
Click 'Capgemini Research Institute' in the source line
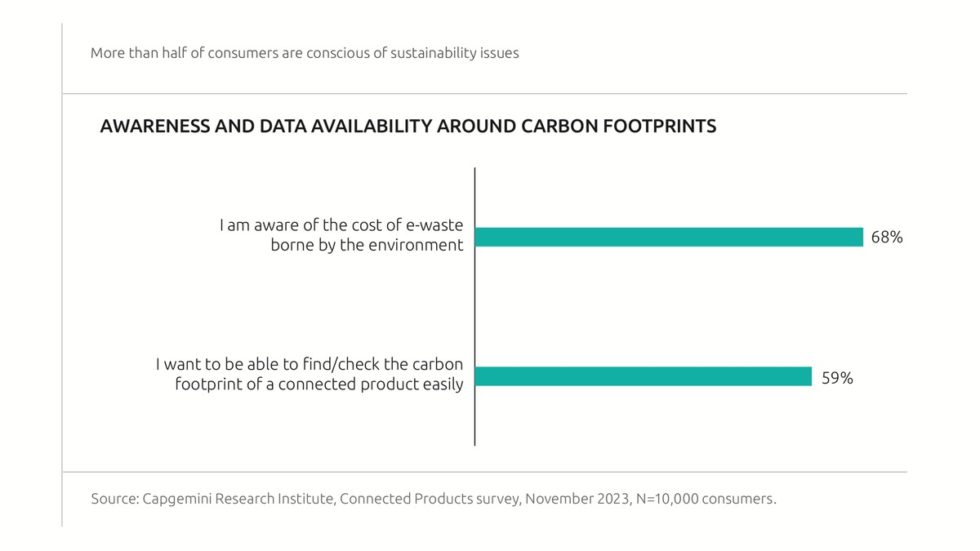tap(237, 498)
